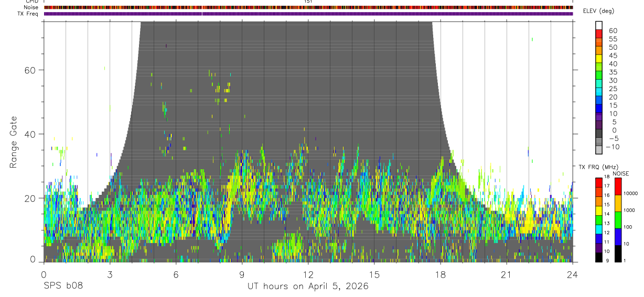This screenshot has width=644, height=297.
Task: Click the 'Noise' strip label at top left
Action: coord(31,7)
